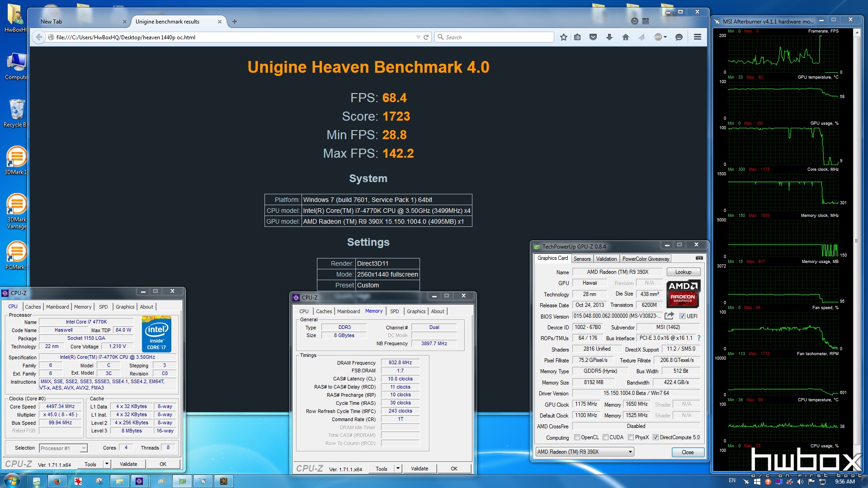This screenshot has height=488, width=868.
Task: Click the Pocket icon in Firefox toolbar
Action: [x=593, y=37]
